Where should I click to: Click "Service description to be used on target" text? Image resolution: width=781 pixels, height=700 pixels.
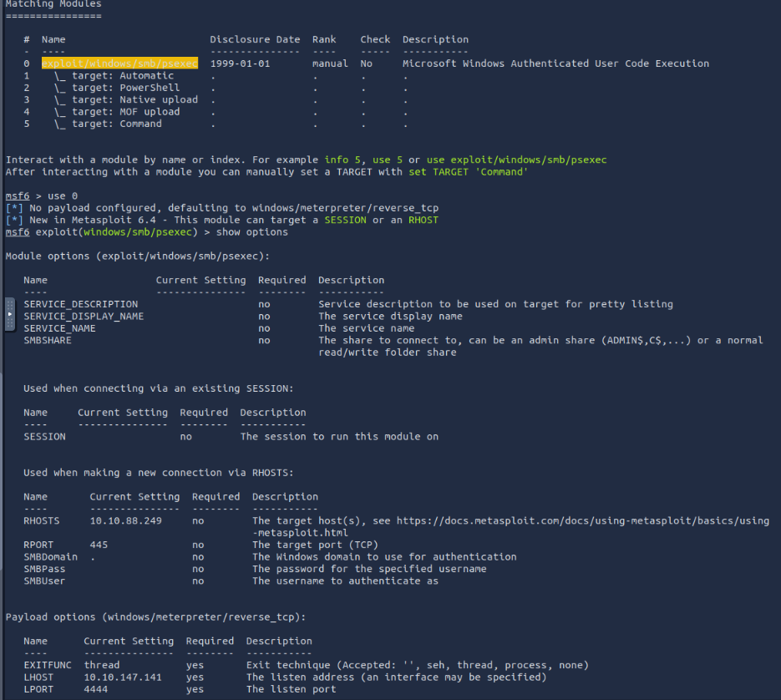click(x=495, y=304)
